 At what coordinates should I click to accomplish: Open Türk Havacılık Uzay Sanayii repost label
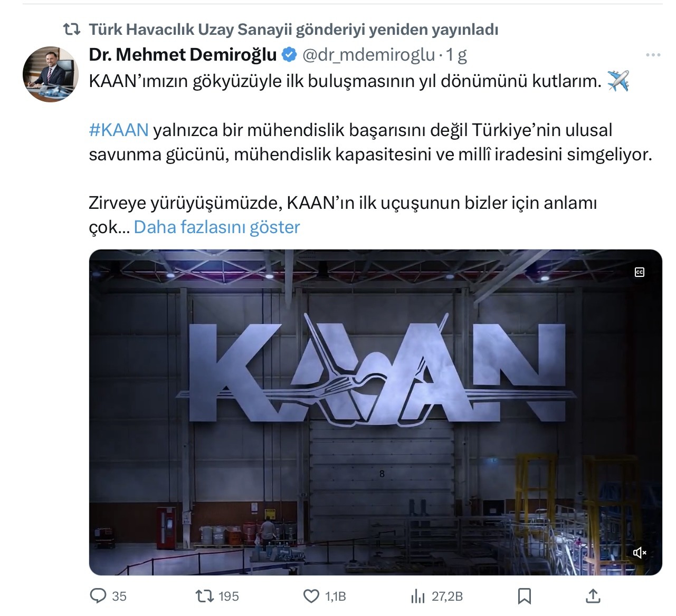tap(293, 30)
